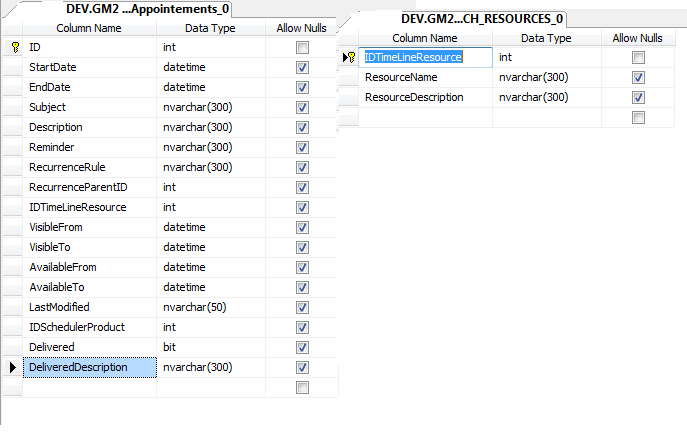Toggle Allow Nulls checkbox for StartDate
Screen dimensions: 687x435
point(303,67)
